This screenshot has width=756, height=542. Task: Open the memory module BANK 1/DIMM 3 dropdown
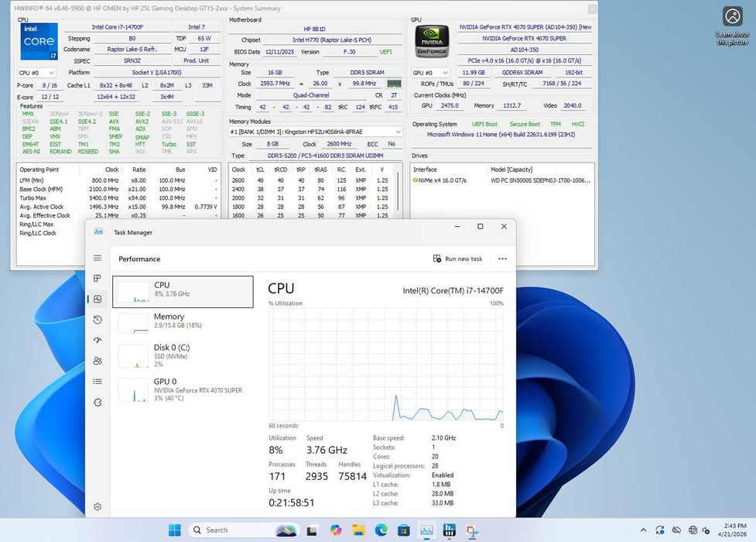point(315,132)
